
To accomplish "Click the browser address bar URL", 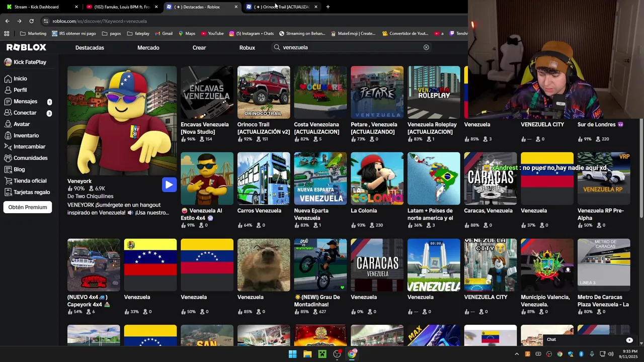I will [100, 21].
